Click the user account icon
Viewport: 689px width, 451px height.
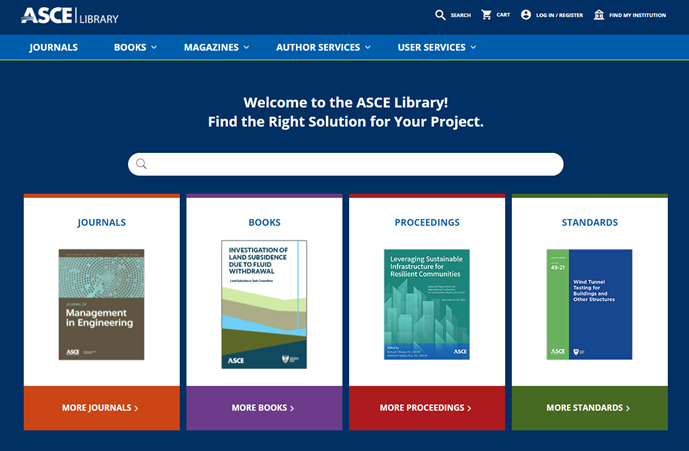pyautogui.click(x=526, y=15)
